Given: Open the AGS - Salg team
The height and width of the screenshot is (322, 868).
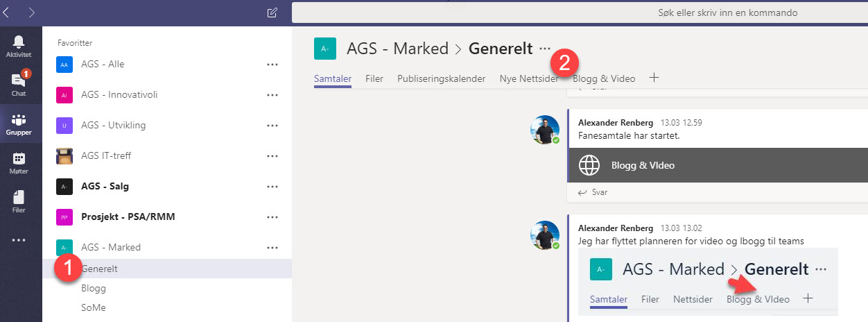Looking at the screenshot, I should click(105, 187).
